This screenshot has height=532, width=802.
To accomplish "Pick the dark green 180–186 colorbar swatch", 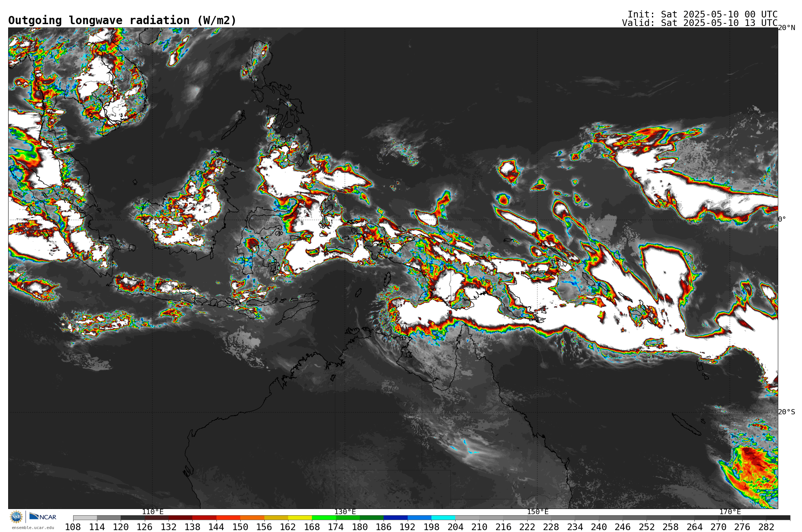I will 372,518.
